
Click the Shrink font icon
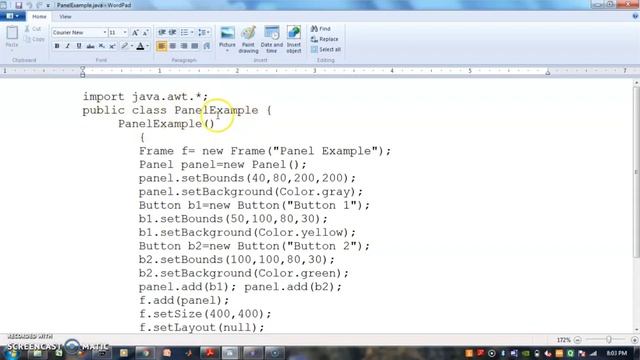coord(146,32)
